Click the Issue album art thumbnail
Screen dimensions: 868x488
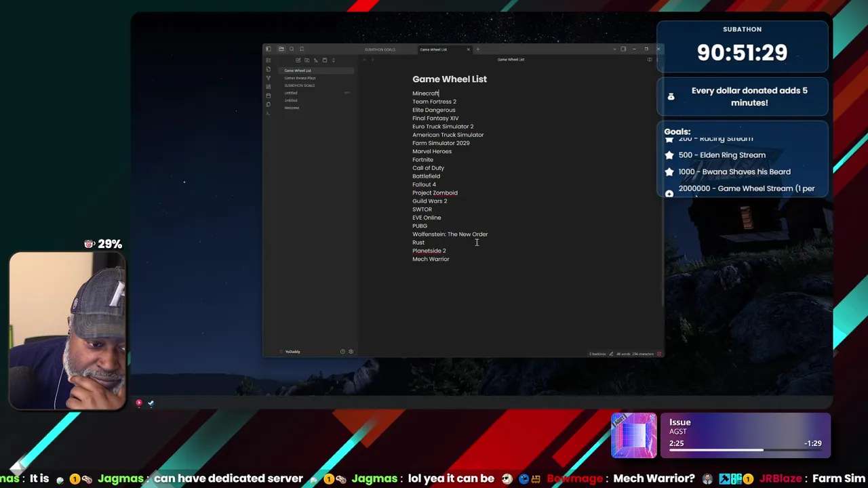[x=634, y=436]
